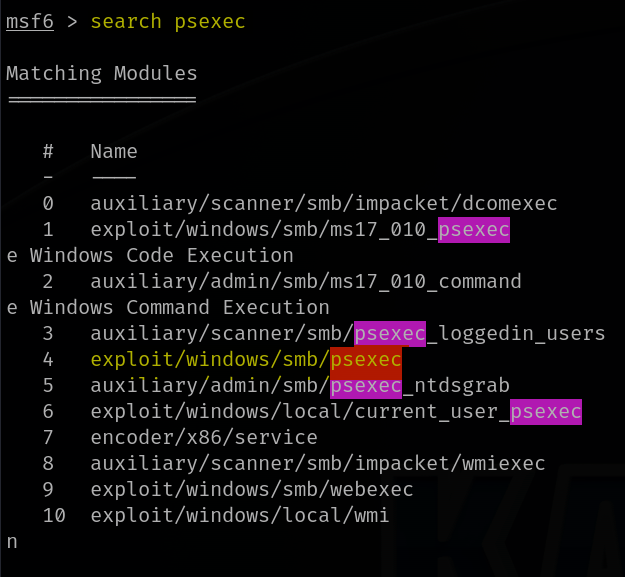Click 'e Windows Command Execution' wrapped text
This screenshot has height=577, width=625.
pyautogui.click(x=168, y=308)
